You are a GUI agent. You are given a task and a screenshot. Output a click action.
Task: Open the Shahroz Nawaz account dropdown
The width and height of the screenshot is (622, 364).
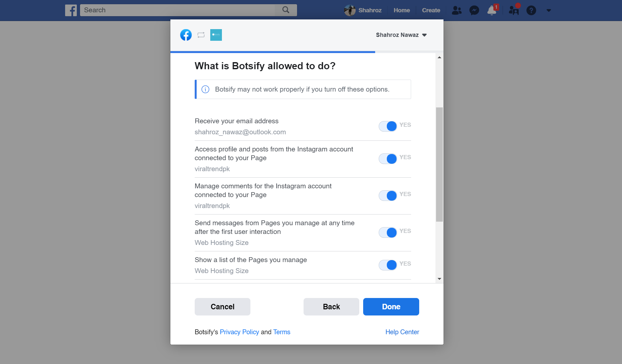[x=401, y=35]
